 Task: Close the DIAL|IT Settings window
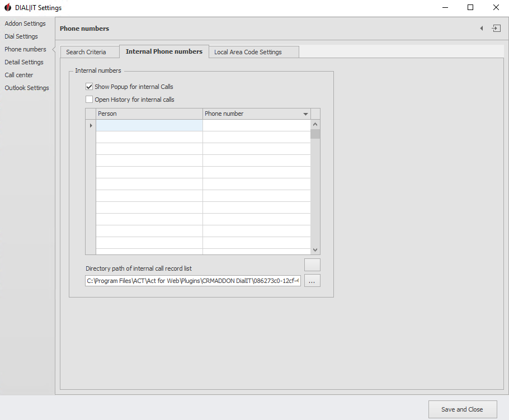point(496,7)
